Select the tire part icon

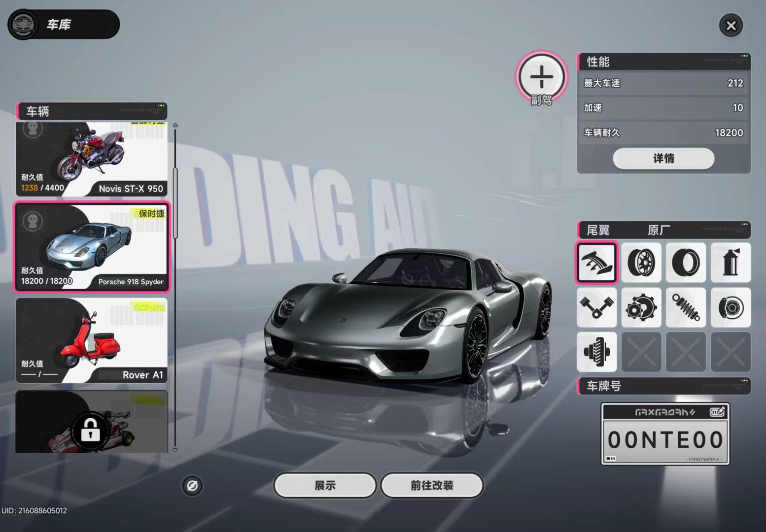click(686, 263)
